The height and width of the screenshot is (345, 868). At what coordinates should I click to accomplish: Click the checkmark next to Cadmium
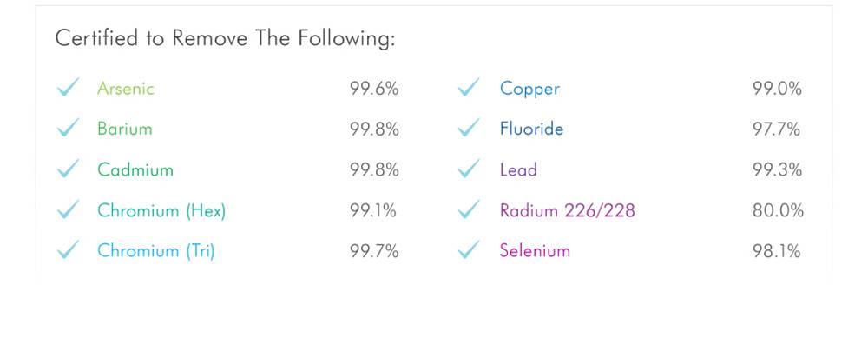pyautogui.click(x=68, y=169)
